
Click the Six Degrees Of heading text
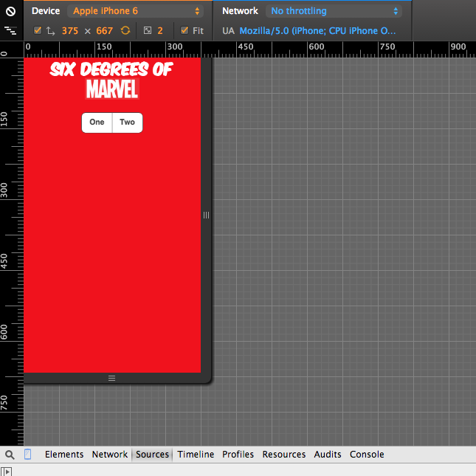coord(111,69)
